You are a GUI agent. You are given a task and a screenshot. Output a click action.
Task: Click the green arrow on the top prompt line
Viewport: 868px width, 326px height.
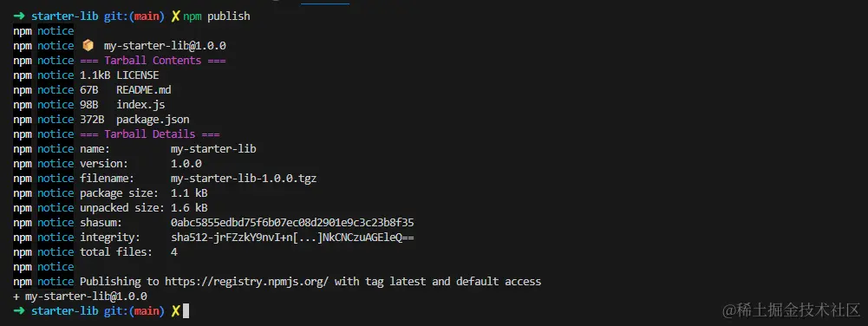(19, 16)
